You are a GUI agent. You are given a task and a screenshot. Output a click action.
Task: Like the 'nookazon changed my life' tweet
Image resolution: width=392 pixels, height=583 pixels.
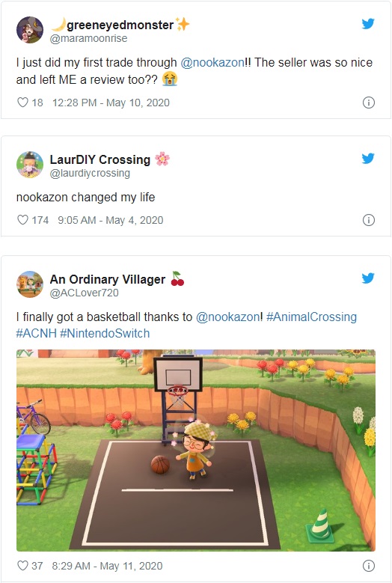[22, 220]
